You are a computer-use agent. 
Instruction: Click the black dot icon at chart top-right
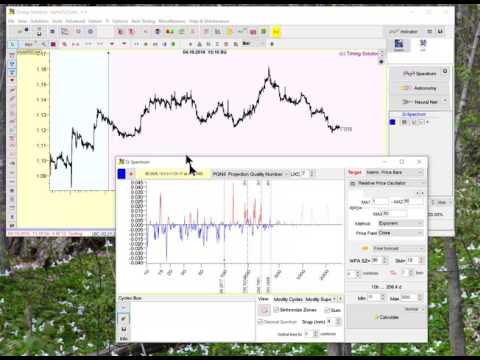tap(381, 62)
